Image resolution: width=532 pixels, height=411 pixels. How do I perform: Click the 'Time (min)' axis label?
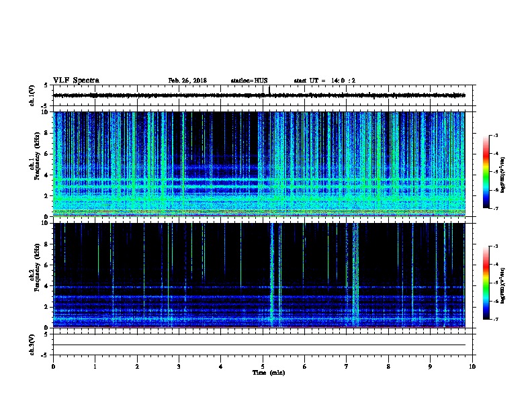[x=269, y=373]
